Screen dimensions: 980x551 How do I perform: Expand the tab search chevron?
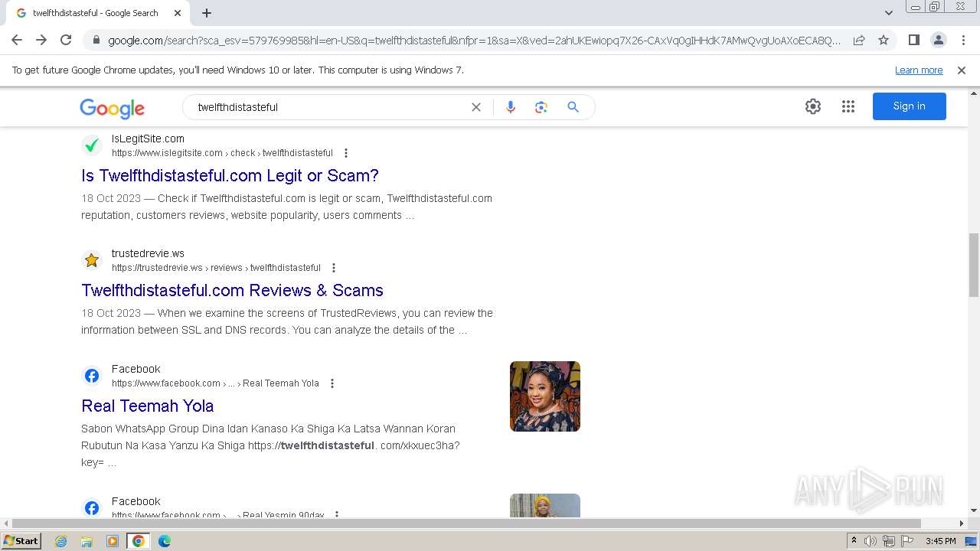tap(889, 13)
